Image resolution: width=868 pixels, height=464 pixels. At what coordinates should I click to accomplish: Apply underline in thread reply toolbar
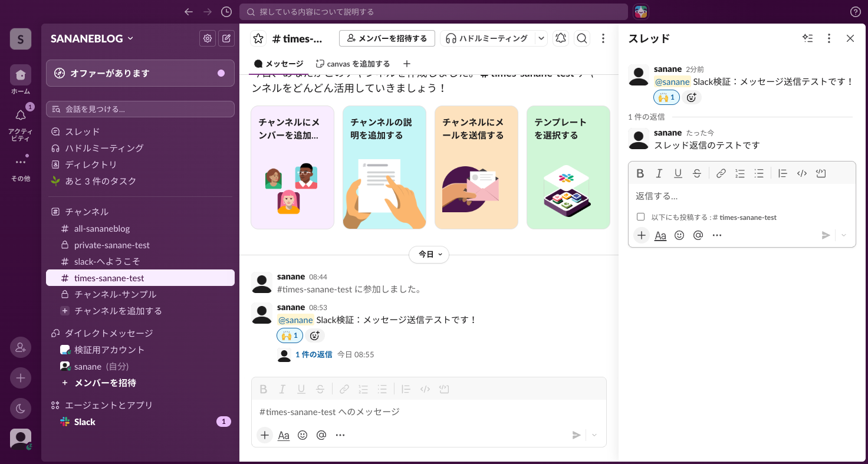coord(678,173)
